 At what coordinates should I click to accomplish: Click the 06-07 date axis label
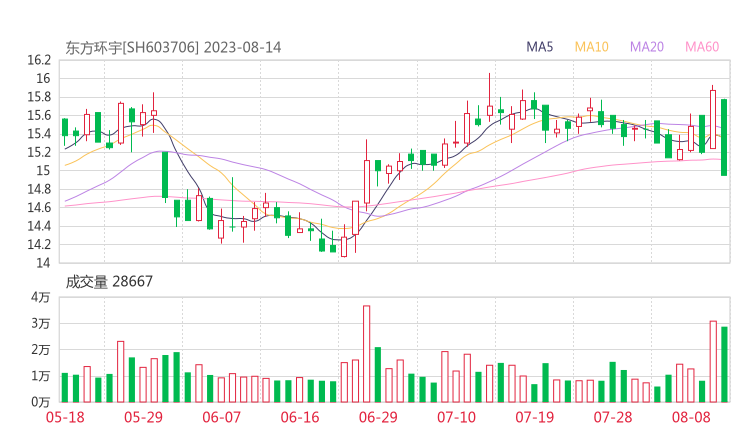tap(221, 417)
